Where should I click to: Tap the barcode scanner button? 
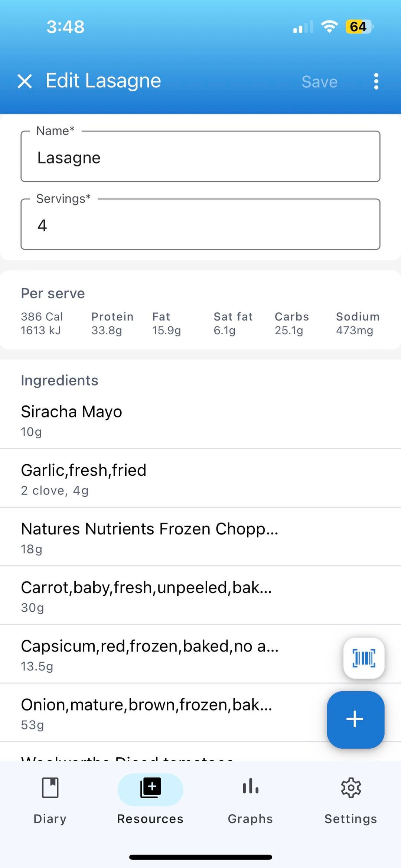(363, 658)
